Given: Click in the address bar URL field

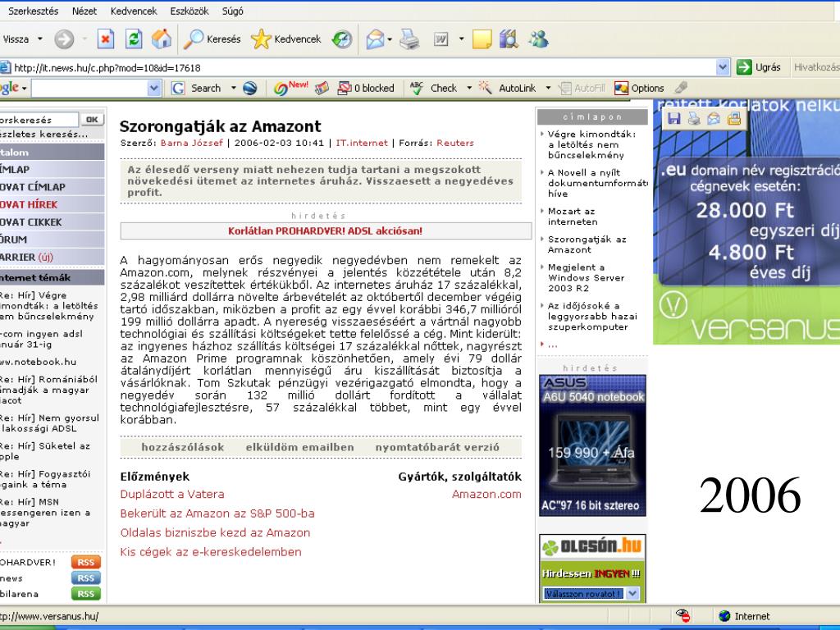Looking at the screenshot, I should pos(364,67).
